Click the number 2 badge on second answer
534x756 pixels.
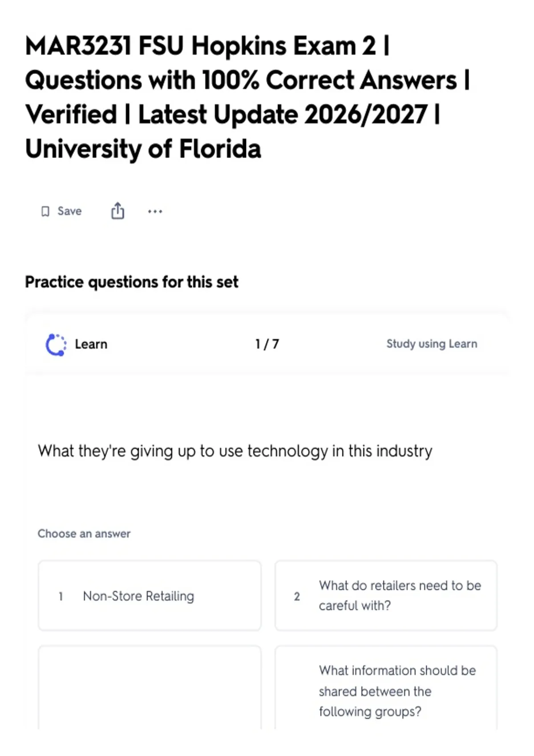click(297, 596)
